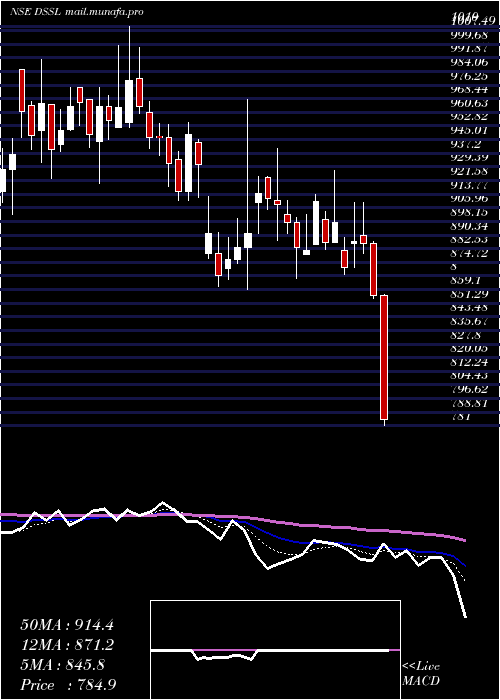The width and height of the screenshot is (500, 700).
Task: Click the 5MA : 845.8 reading
Action: [x=62, y=665]
